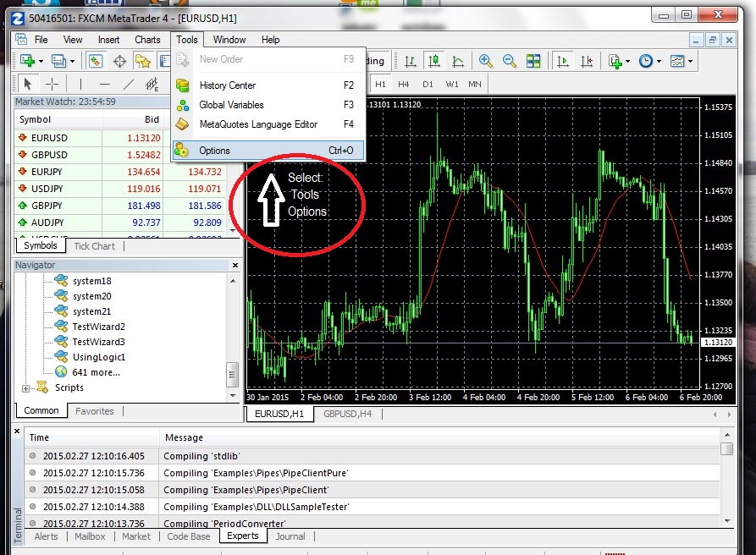Select the Trendline drawing tool
756x555 pixels.
click(128, 85)
